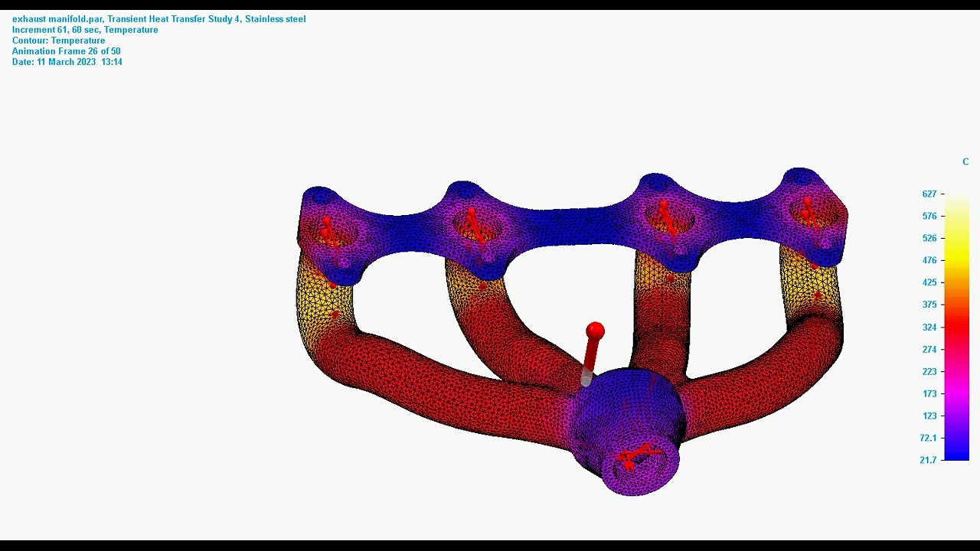Click the 173 legend value

929,394
